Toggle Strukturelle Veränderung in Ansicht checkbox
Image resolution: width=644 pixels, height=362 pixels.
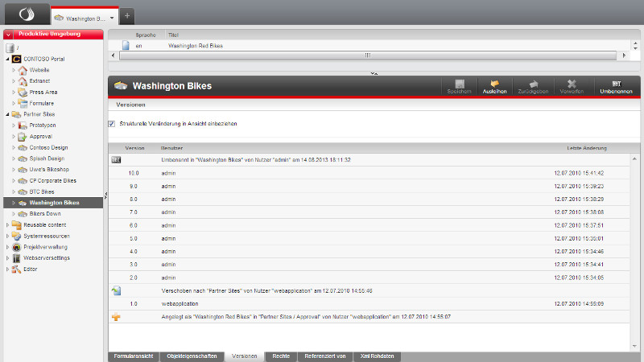click(x=112, y=124)
